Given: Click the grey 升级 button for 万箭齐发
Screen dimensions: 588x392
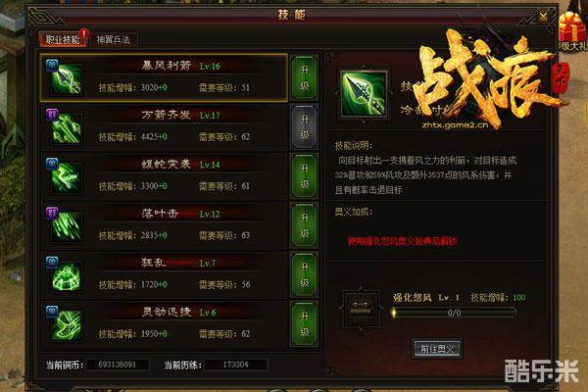Looking at the screenshot, I should [x=305, y=127].
